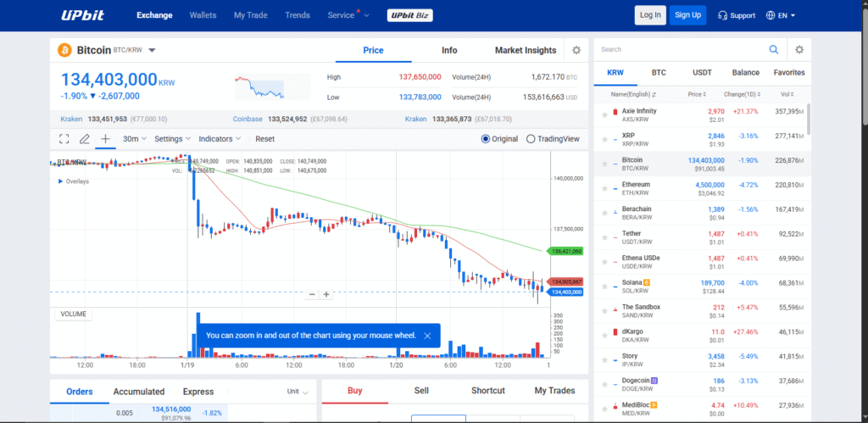Click the chart zoom-in plus button
The image size is (868, 423).
(326, 294)
